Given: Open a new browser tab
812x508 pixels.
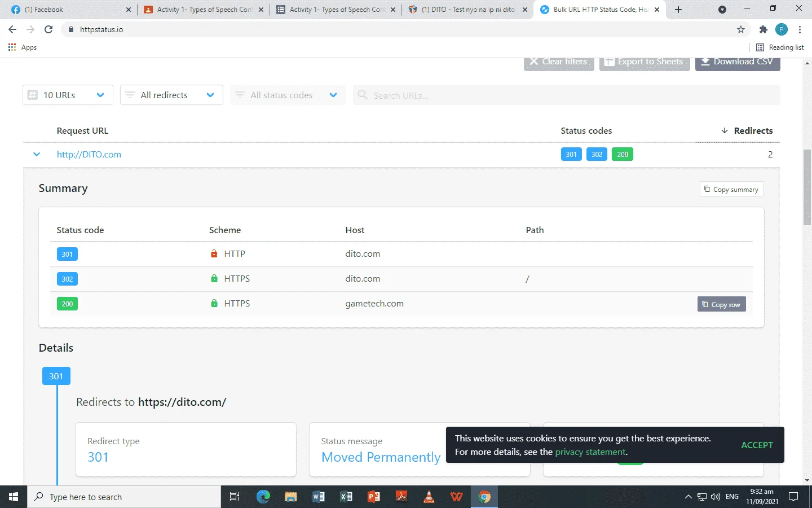Looking at the screenshot, I should click(678, 10).
